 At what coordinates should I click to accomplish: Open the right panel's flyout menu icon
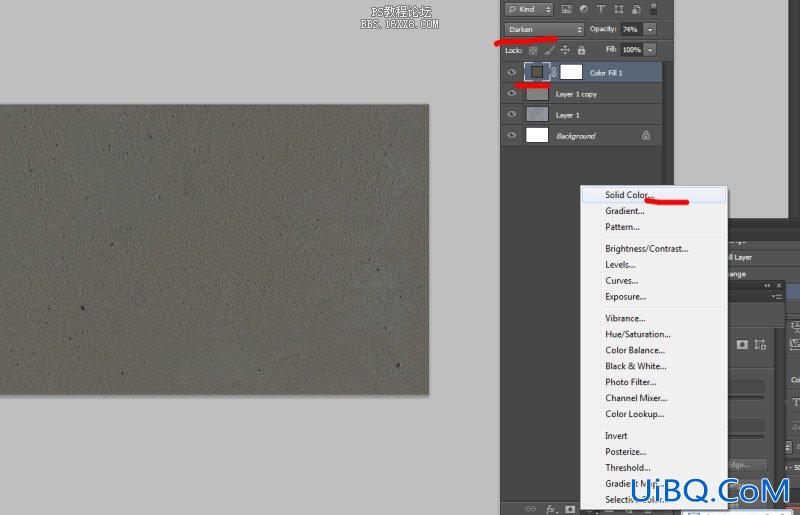(777, 296)
